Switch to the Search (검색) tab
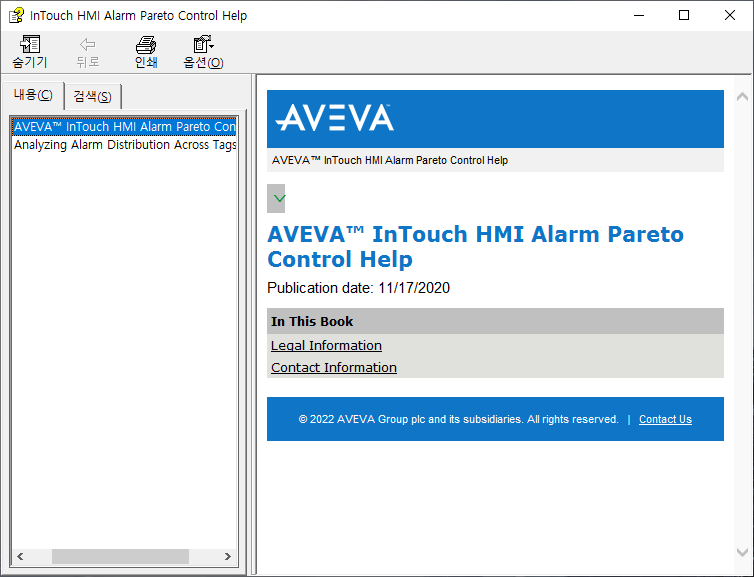 [92, 97]
